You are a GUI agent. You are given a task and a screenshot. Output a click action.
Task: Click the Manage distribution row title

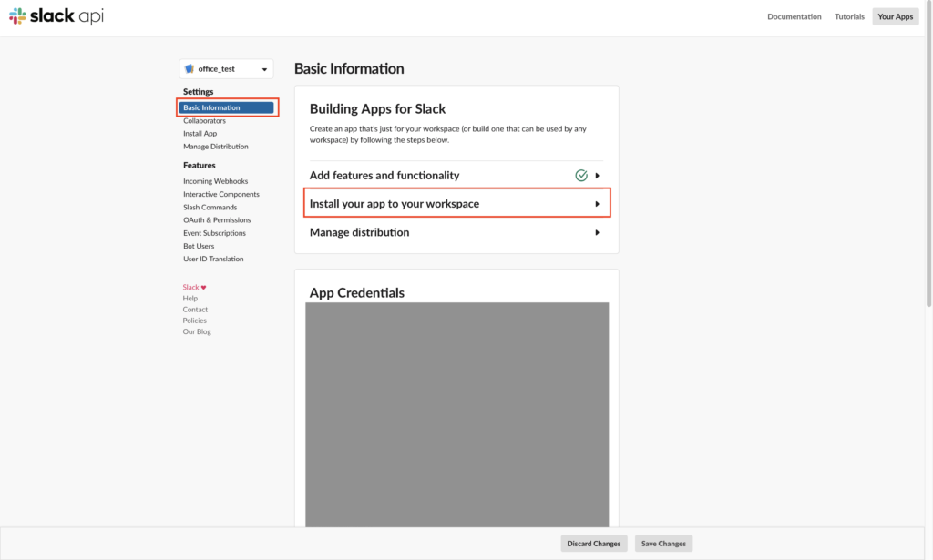tap(359, 232)
